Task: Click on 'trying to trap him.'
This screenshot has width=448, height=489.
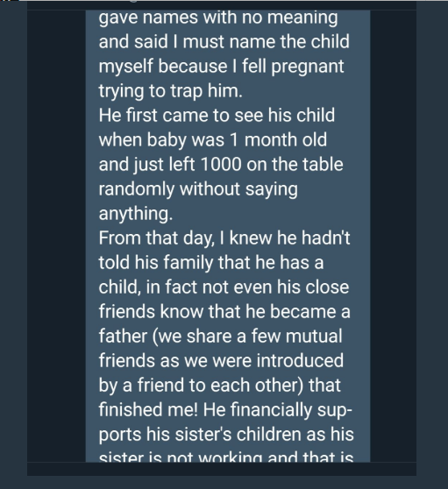Action: click(x=170, y=91)
